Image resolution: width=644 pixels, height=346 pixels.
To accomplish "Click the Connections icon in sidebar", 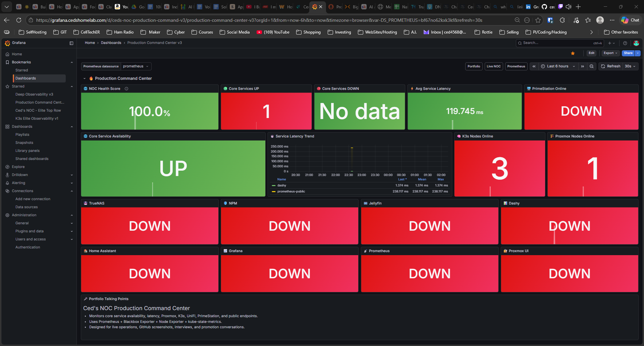I will click(7, 191).
